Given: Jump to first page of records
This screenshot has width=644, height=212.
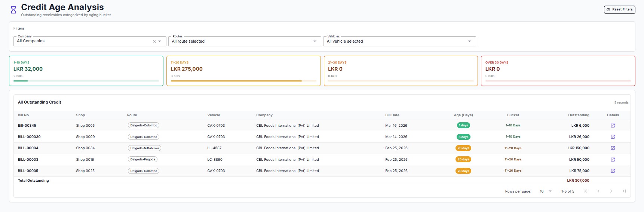Looking at the screenshot, I should click(x=585, y=191).
